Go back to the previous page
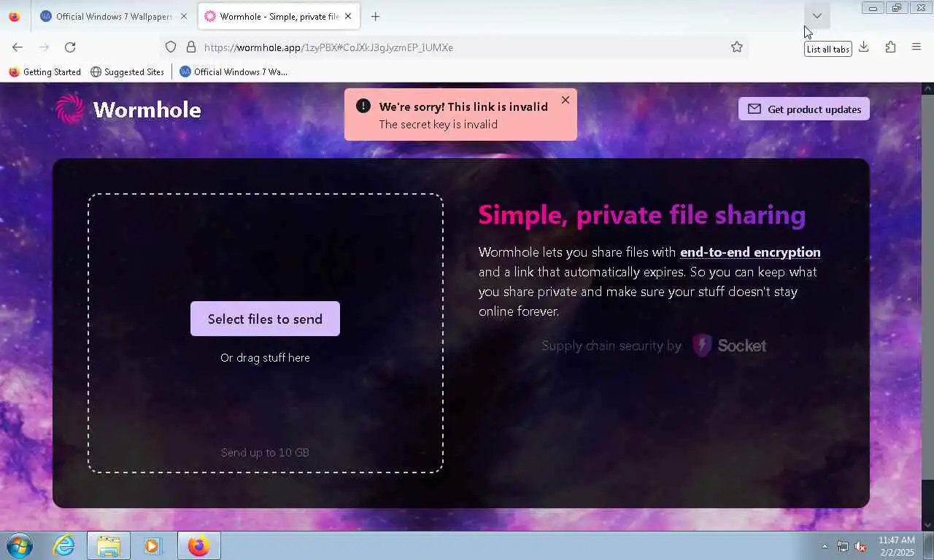This screenshot has width=934, height=560. (18, 47)
